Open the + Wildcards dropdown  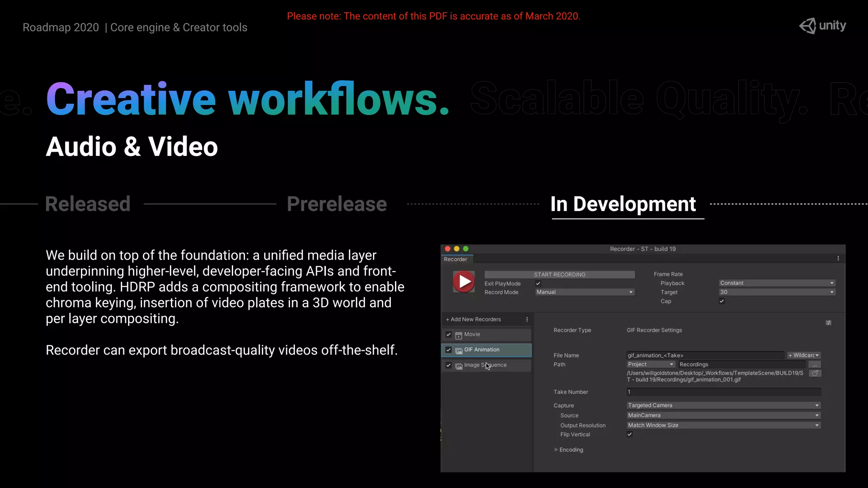tap(804, 355)
